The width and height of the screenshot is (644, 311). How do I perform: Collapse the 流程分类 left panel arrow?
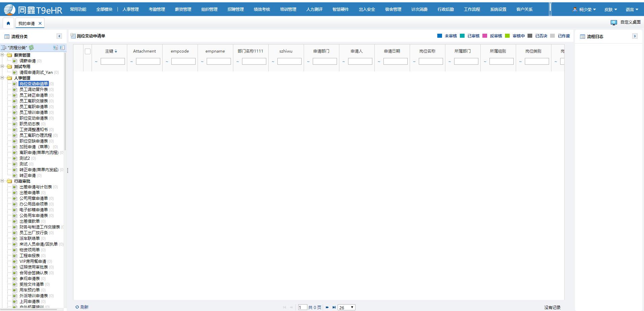click(x=59, y=36)
